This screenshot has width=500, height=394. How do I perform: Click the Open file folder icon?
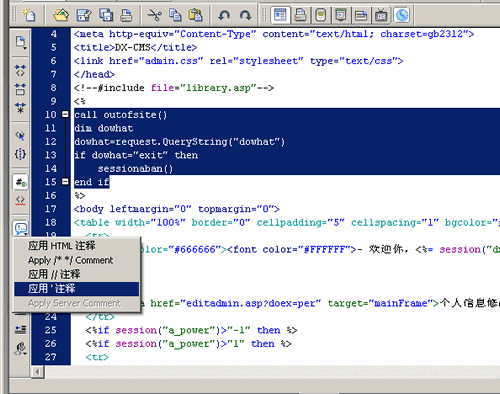tap(61, 15)
